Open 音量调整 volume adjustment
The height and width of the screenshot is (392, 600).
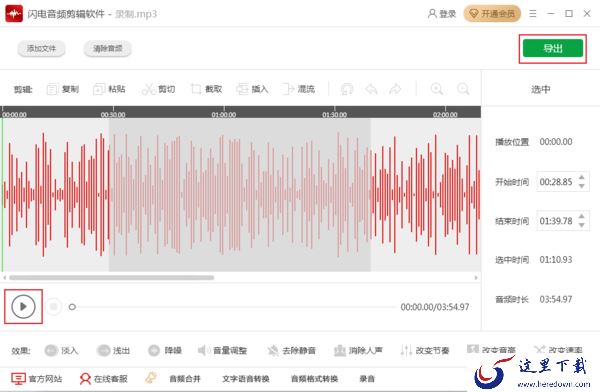222,350
